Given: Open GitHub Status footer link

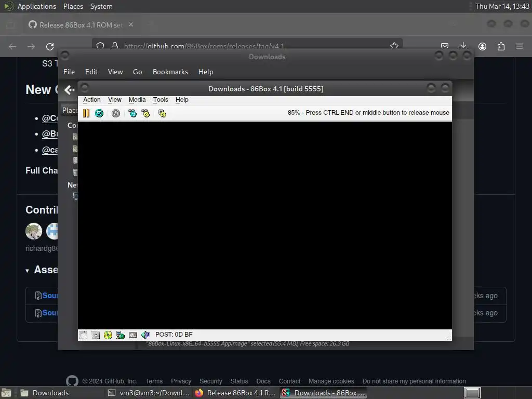Looking at the screenshot, I should point(239,381).
